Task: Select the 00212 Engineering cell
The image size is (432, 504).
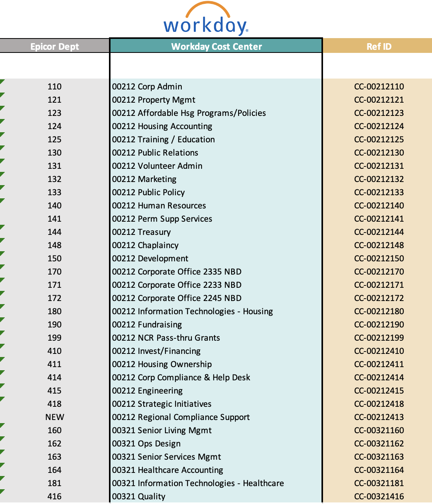Action: coord(216,390)
